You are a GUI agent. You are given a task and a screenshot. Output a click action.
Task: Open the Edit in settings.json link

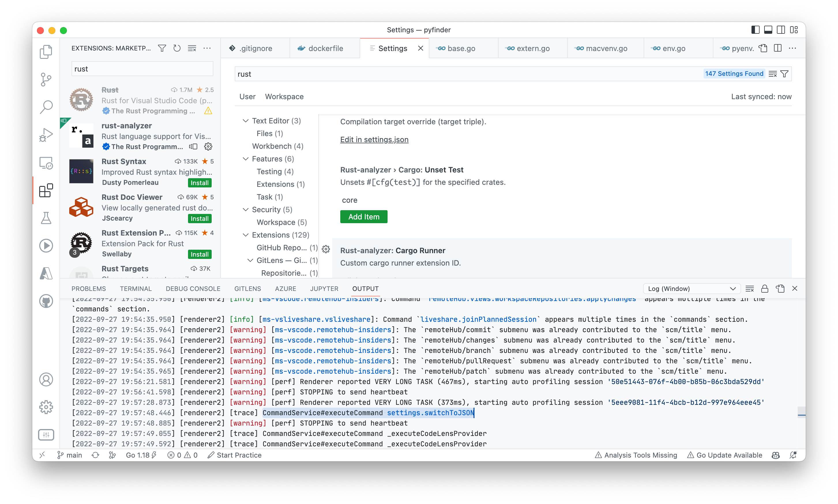coord(374,140)
